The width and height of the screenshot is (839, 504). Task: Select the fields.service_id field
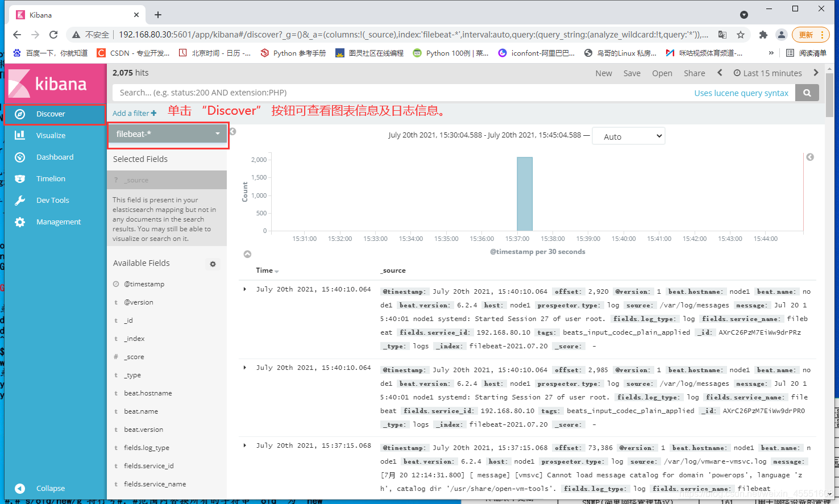(x=149, y=466)
